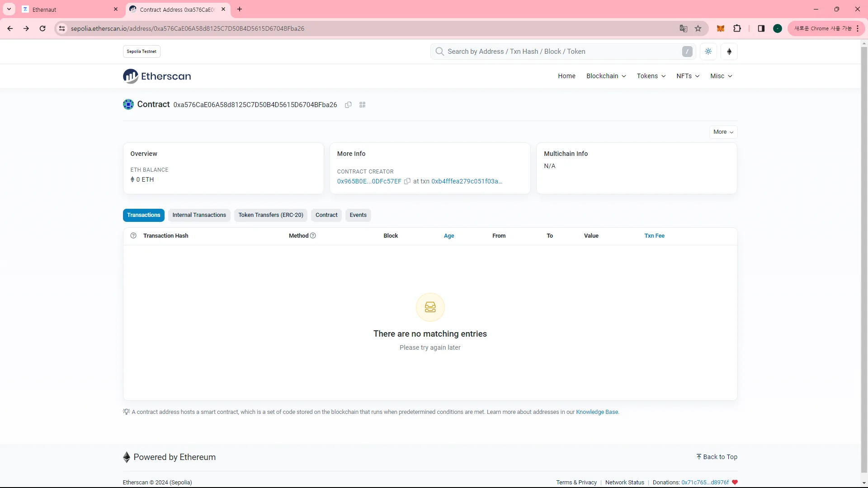Image resolution: width=868 pixels, height=488 pixels.
Task: Toggle the site theme sun icon
Action: coord(708,52)
